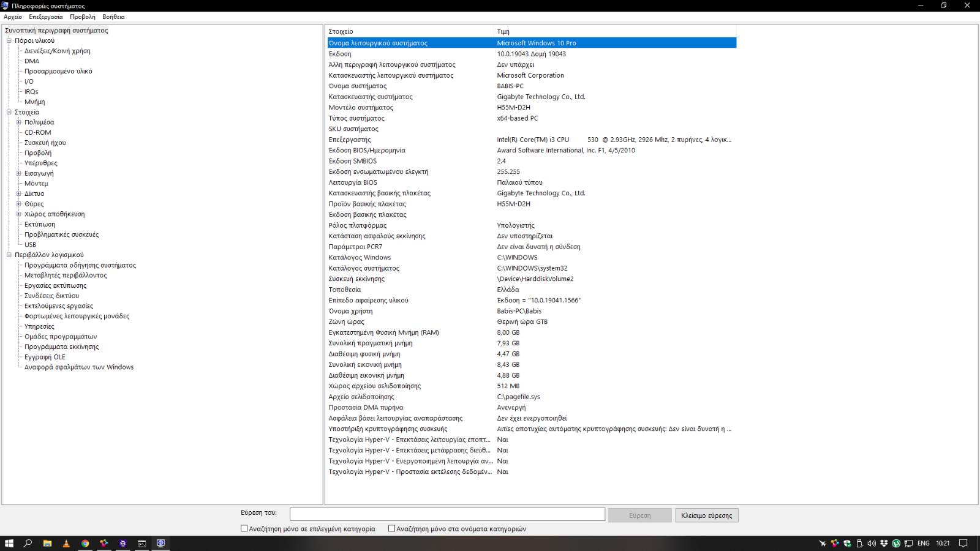Viewport: 980px width, 551px height.
Task: Collapse the 'Περιβάλλον λογισμικού' tree node
Action: [x=9, y=255]
